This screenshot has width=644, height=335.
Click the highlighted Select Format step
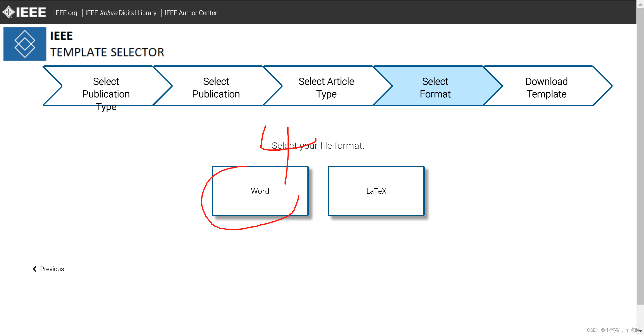435,88
